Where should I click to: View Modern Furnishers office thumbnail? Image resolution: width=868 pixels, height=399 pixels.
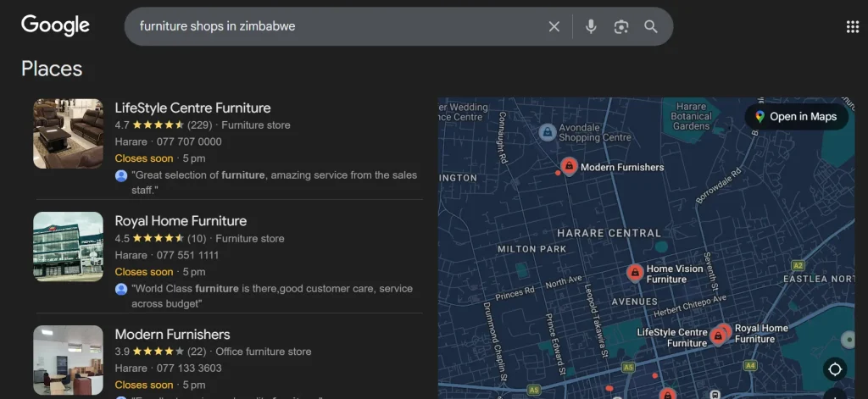pos(68,360)
